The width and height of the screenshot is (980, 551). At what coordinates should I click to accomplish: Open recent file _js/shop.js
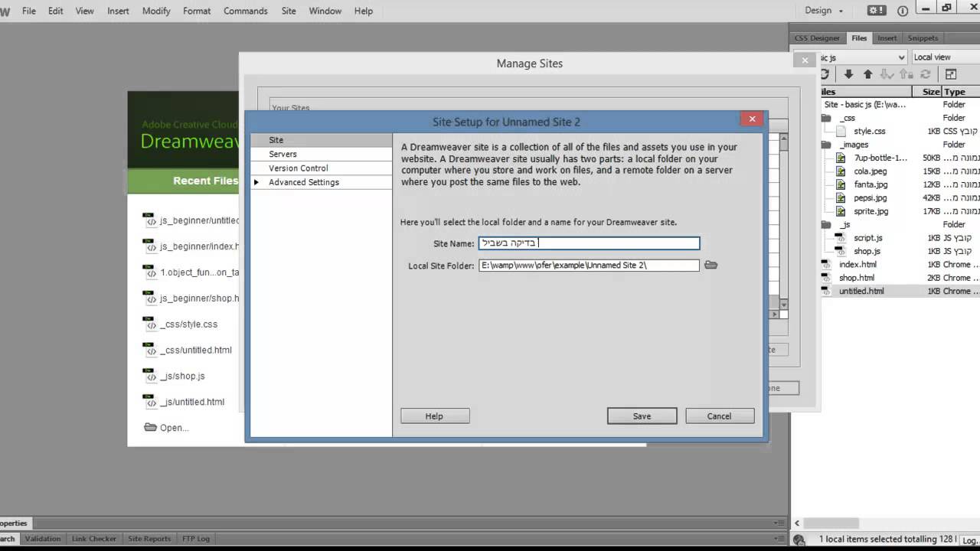point(182,376)
